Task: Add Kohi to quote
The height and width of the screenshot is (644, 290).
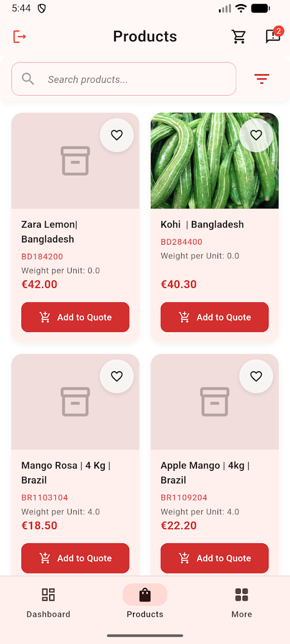Action: point(214,317)
